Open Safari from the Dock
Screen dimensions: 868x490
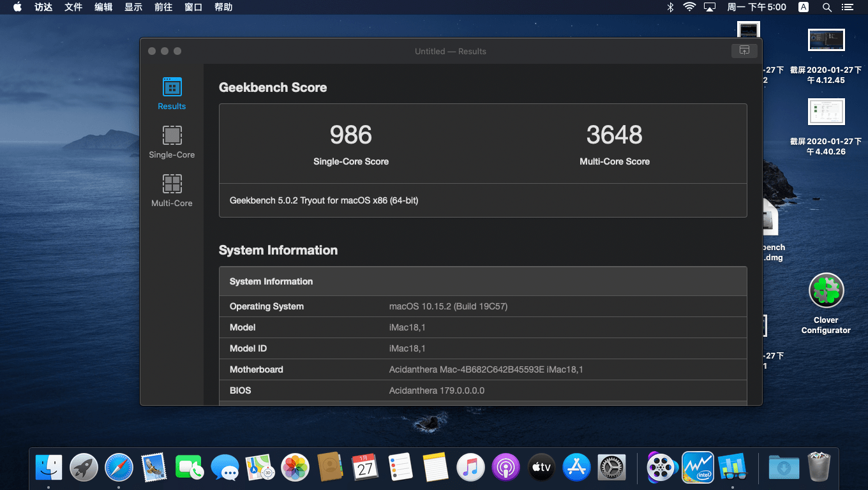click(119, 468)
